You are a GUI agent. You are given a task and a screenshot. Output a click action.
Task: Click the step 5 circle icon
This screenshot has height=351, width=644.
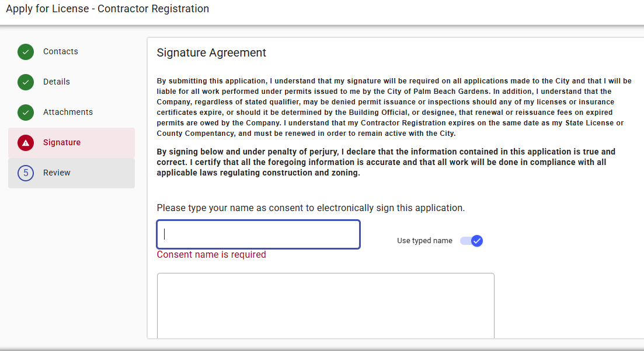[x=26, y=173]
